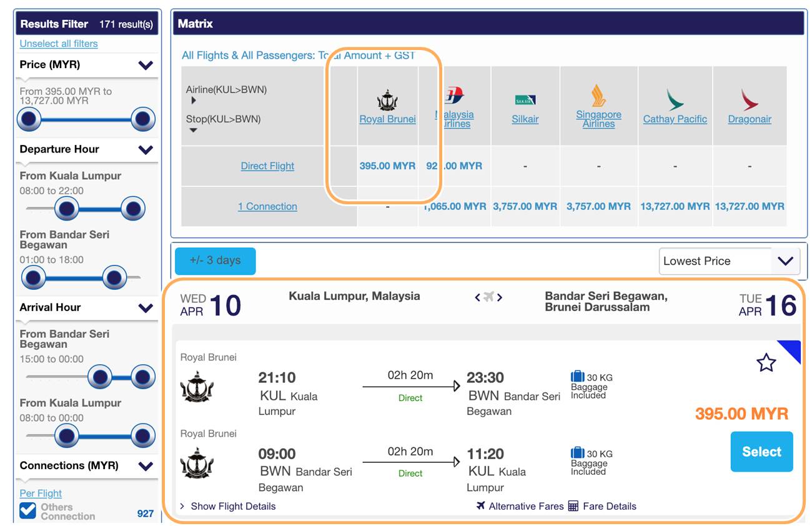Collapse the Departure Hour filter section

[146, 150]
